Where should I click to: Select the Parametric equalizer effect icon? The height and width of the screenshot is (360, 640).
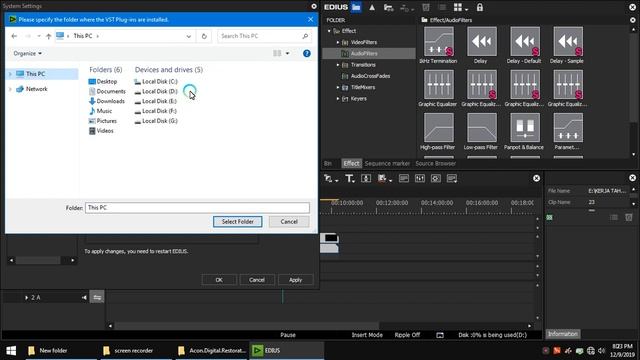coord(568,128)
